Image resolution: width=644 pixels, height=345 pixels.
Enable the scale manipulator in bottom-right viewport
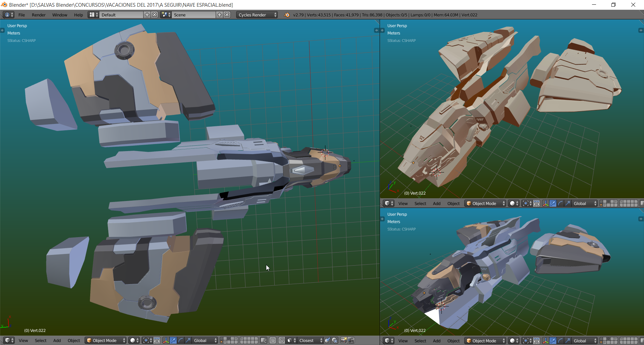pyautogui.click(x=568, y=341)
